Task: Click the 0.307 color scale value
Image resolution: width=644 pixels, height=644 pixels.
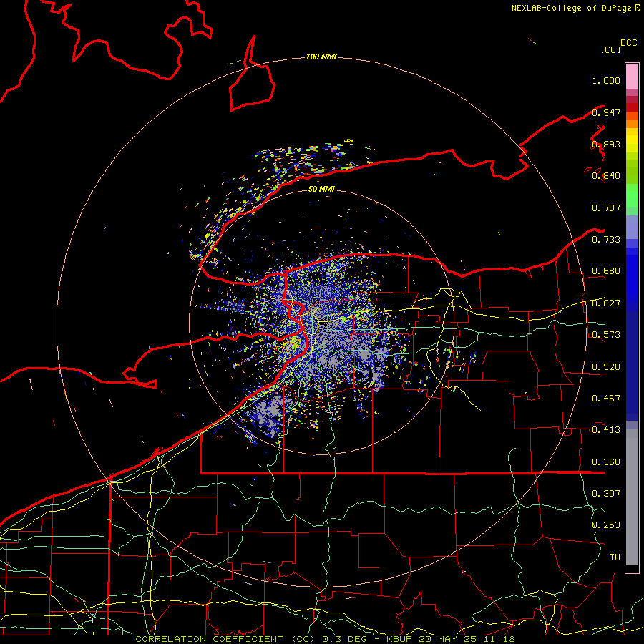Action: [606, 494]
